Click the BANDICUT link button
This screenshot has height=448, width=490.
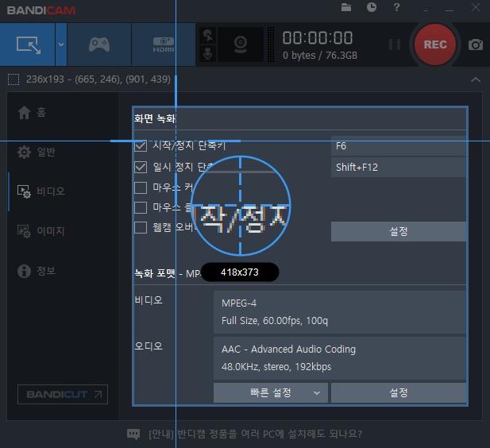[x=63, y=394]
